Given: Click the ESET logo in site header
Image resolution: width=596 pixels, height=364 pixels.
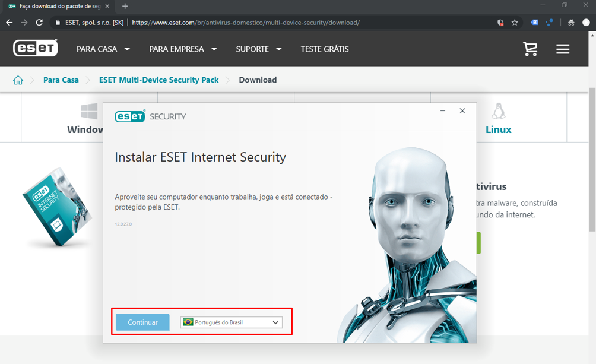Looking at the screenshot, I should [36, 48].
